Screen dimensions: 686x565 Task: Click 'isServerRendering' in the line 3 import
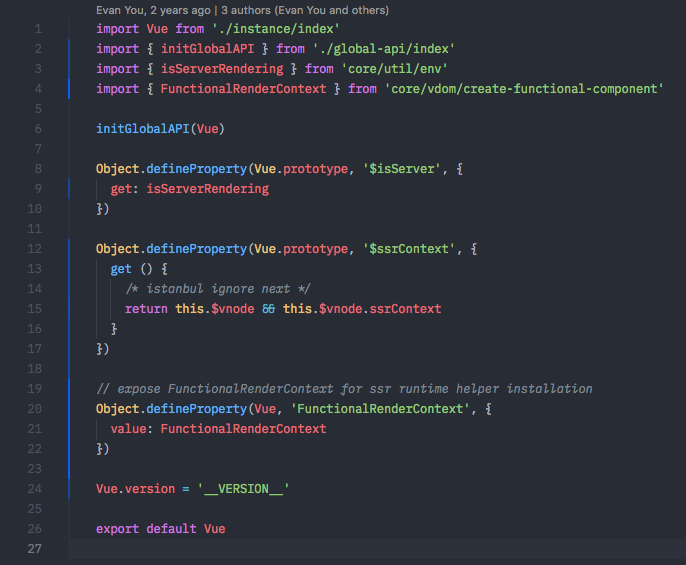222,69
